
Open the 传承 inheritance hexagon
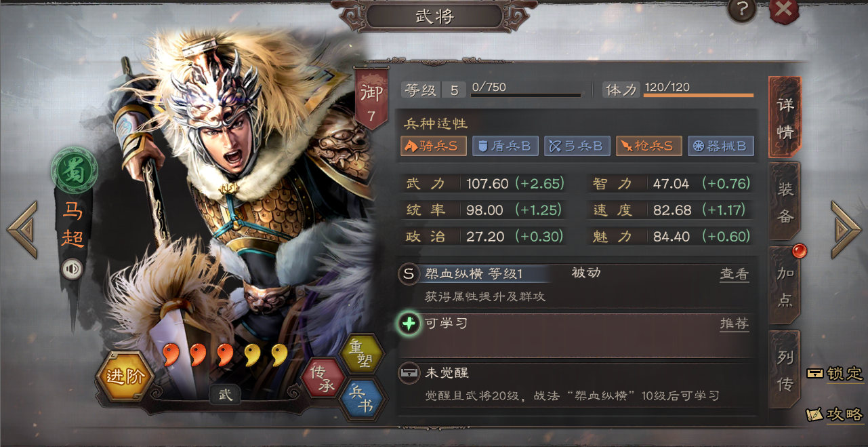tap(323, 378)
